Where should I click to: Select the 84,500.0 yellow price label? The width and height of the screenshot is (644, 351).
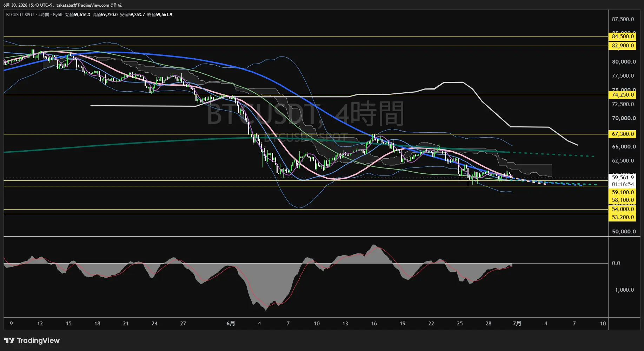coord(622,37)
